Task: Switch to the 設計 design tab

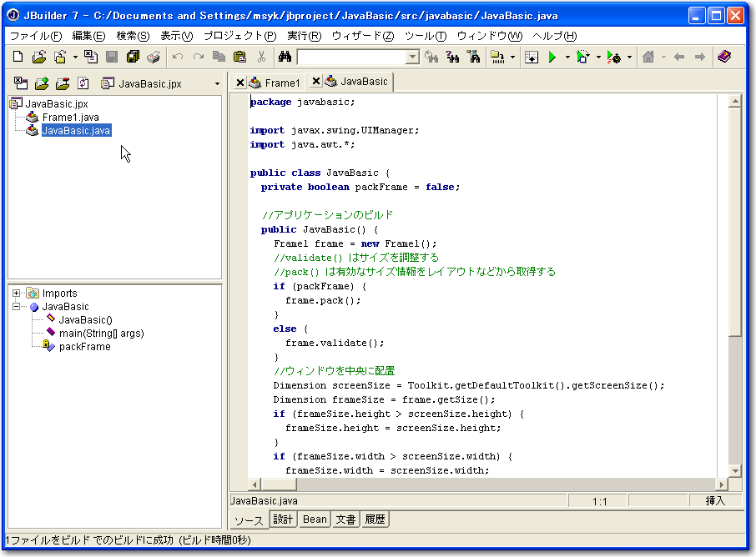Action: pos(284,519)
